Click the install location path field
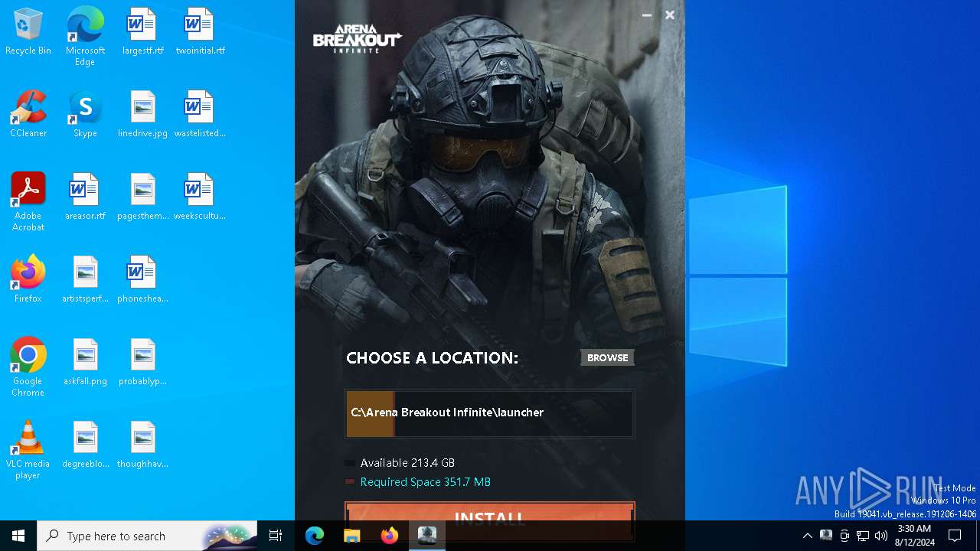The height and width of the screenshot is (551, 980). pyautogui.click(x=490, y=413)
